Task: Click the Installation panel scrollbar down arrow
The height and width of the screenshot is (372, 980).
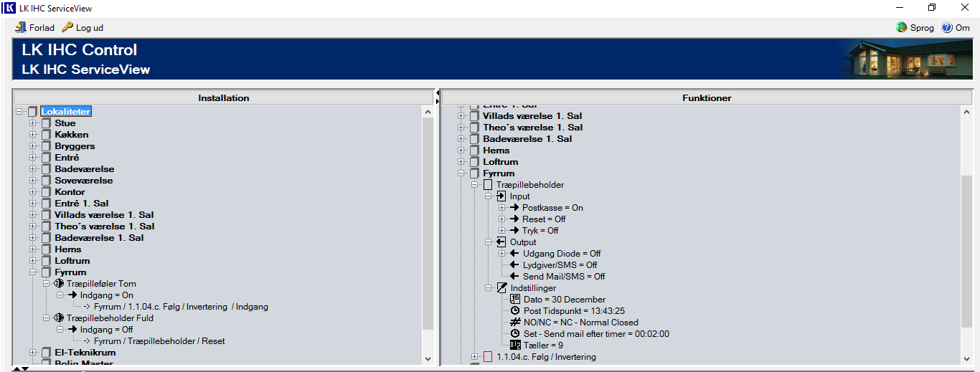Action: [x=428, y=358]
